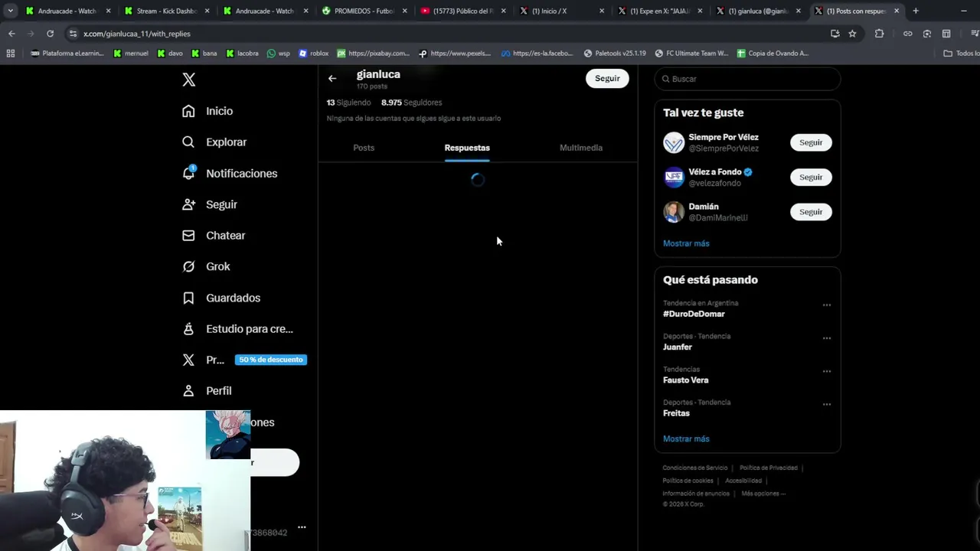This screenshot has width=980, height=551.
Task: Follow gianluca with header Seguir button
Action: coord(607,78)
